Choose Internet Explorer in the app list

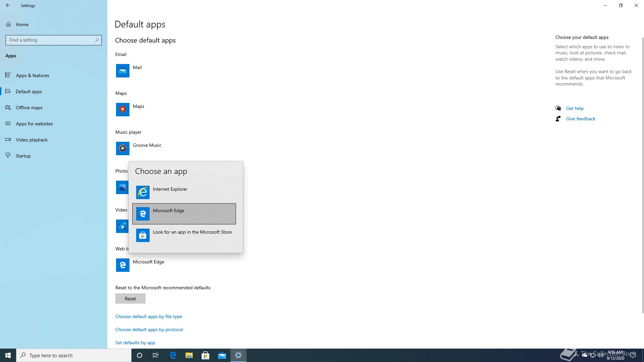(x=184, y=192)
